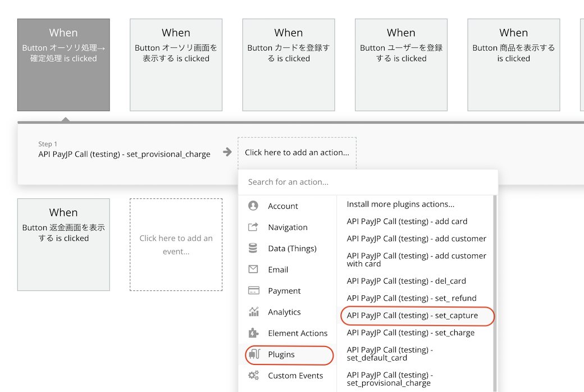Click here to add an event box

(x=176, y=244)
